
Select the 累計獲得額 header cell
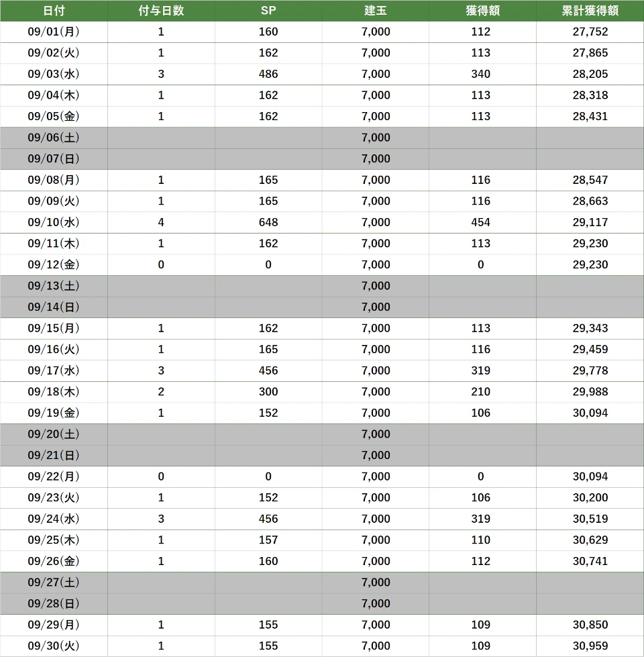(590, 11)
